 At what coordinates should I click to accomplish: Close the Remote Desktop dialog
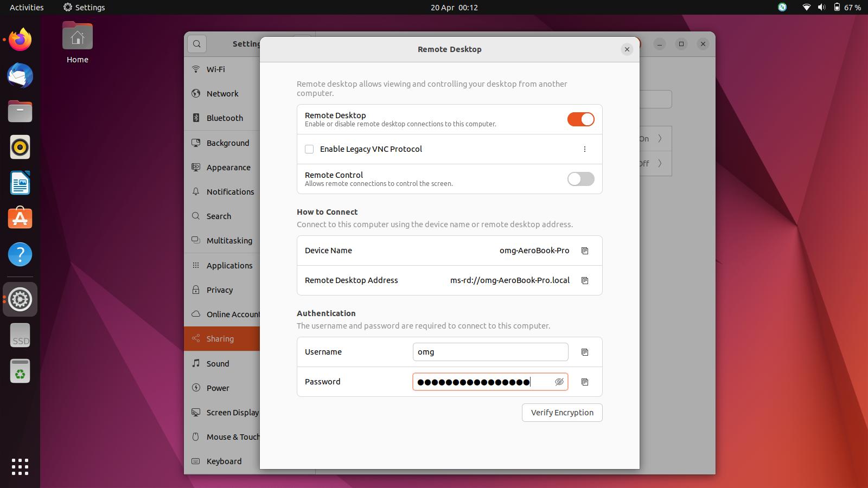tap(627, 49)
